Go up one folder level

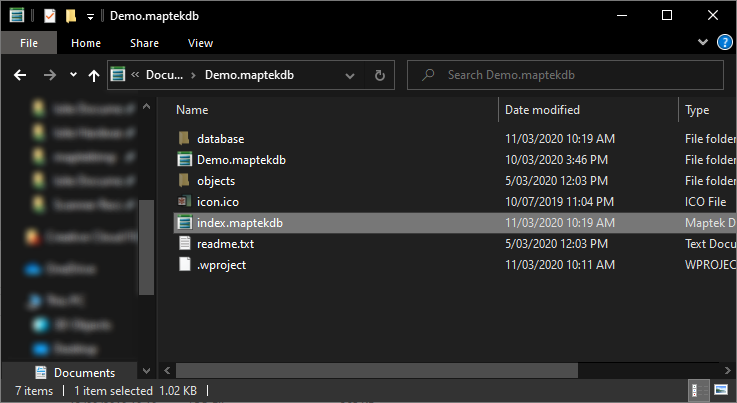[x=94, y=75]
